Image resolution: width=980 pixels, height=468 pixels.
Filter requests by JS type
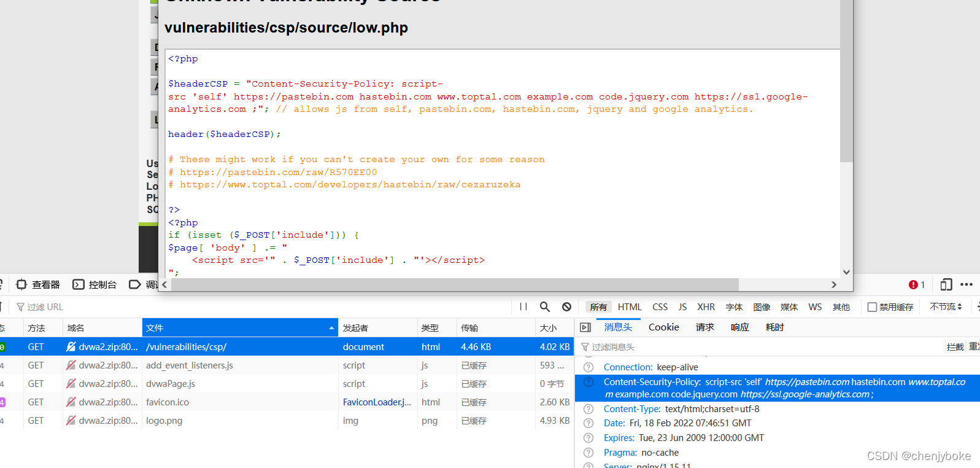[682, 307]
